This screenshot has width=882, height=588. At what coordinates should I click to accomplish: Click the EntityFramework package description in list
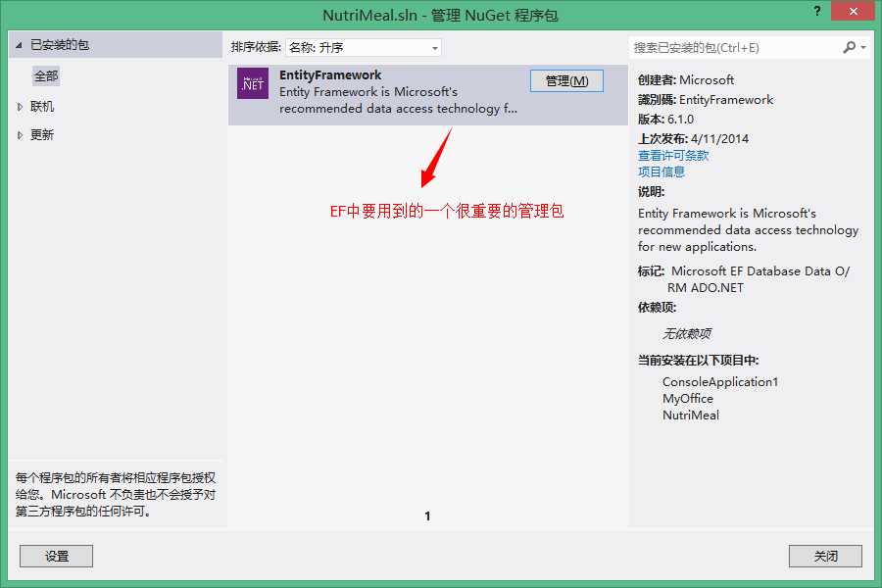point(398,100)
